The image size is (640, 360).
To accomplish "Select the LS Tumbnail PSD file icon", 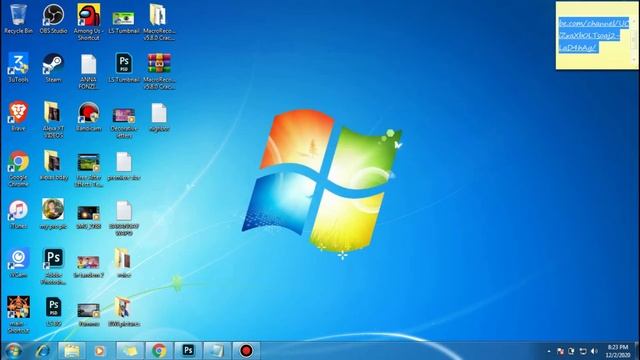I will pyautogui.click(x=124, y=68).
